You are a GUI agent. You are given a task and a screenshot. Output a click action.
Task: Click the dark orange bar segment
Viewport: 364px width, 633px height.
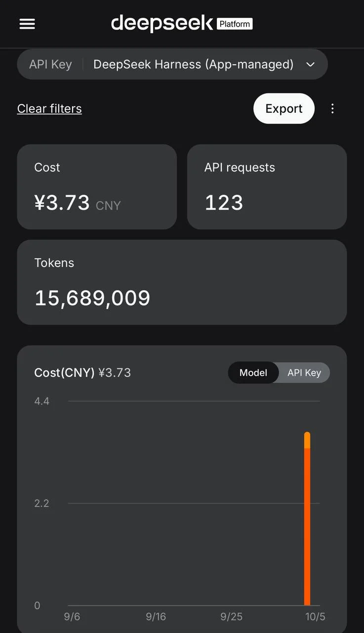pyautogui.click(x=307, y=527)
